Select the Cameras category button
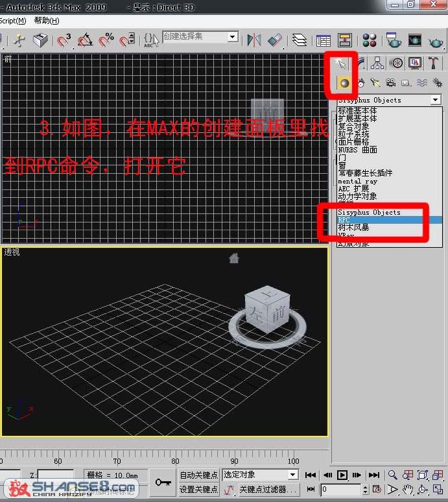The image size is (448, 502). click(390, 83)
